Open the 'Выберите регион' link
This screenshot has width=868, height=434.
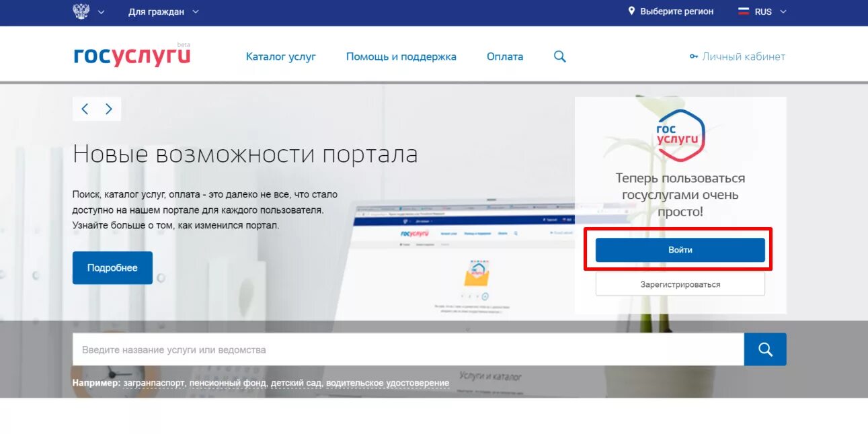click(x=677, y=11)
